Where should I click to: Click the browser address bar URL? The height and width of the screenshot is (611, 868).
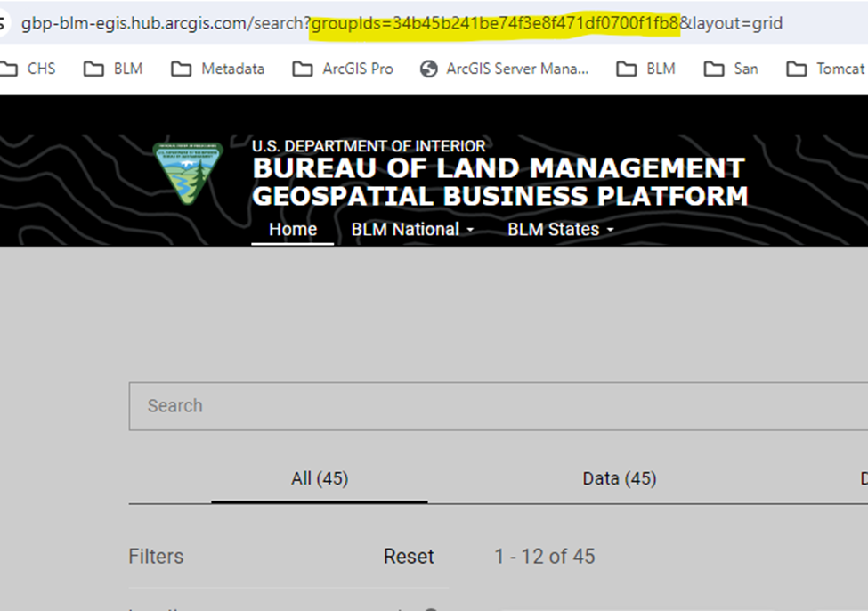click(402, 23)
